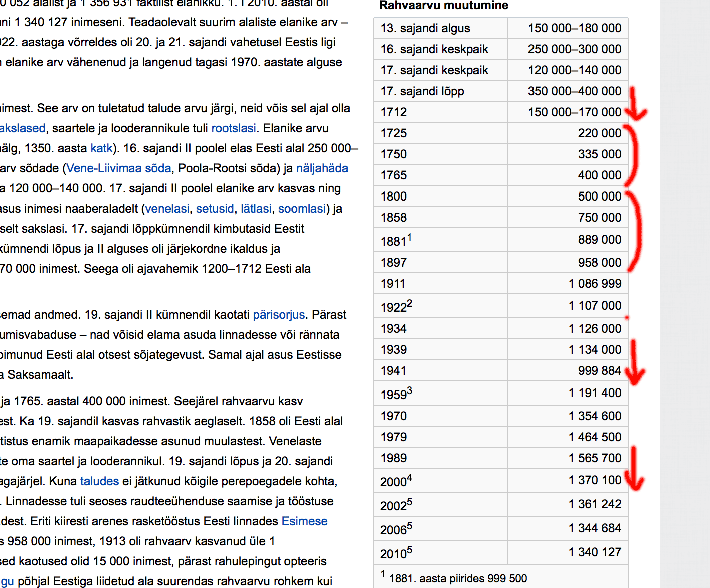Follow the 'Esimese' link

click(305, 521)
